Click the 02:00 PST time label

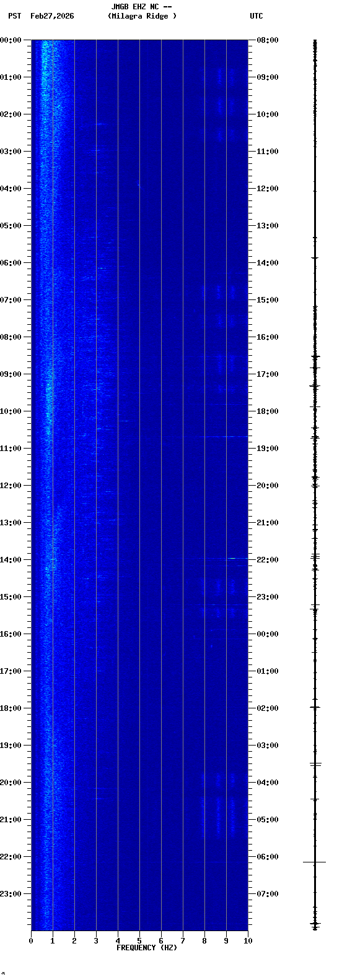pyautogui.click(x=11, y=114)
